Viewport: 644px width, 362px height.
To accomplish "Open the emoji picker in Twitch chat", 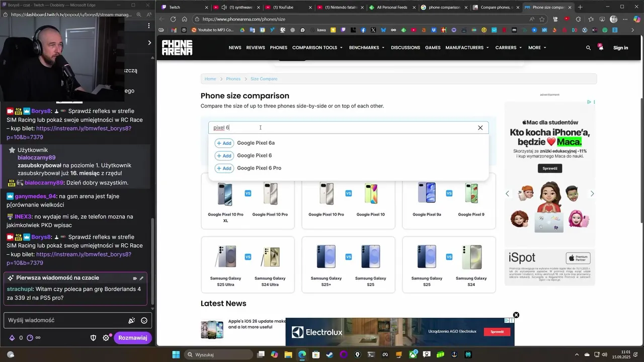I will pyautogui.click(x=144, y=321).
